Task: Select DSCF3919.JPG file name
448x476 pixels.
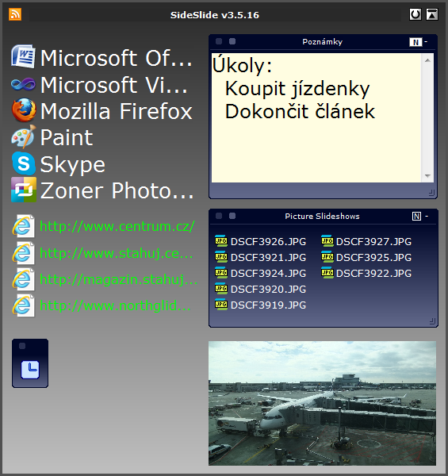Action: (x=268, y=305)
